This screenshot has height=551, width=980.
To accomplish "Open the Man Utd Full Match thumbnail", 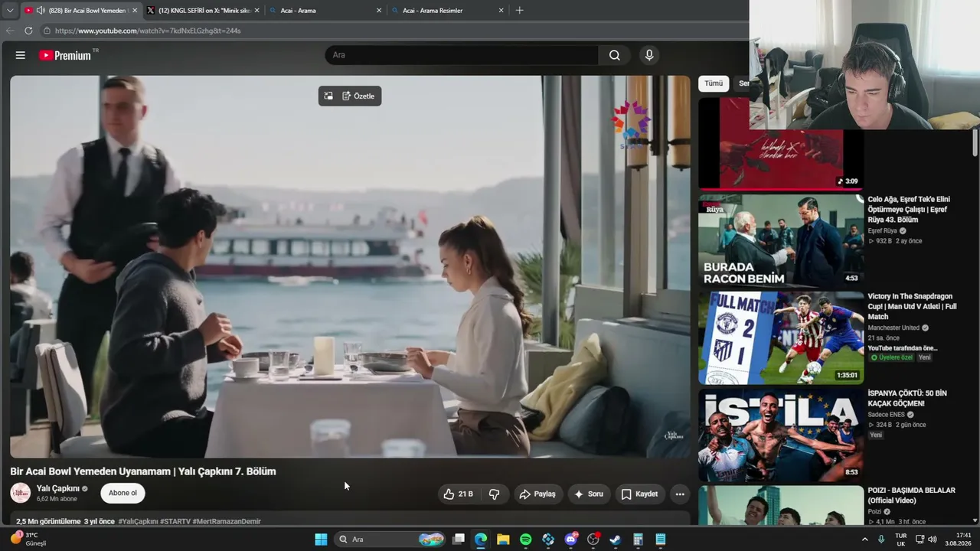I will click(x=781, y=337).
